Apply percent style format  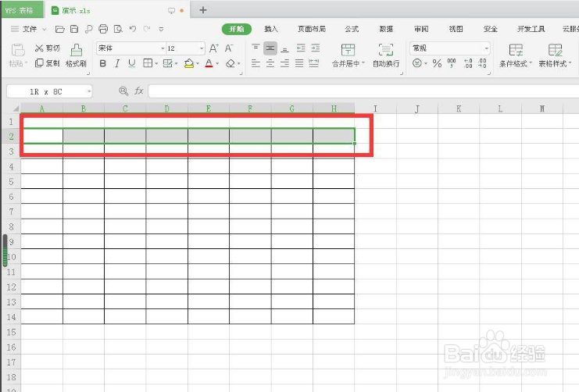[438, 63]
